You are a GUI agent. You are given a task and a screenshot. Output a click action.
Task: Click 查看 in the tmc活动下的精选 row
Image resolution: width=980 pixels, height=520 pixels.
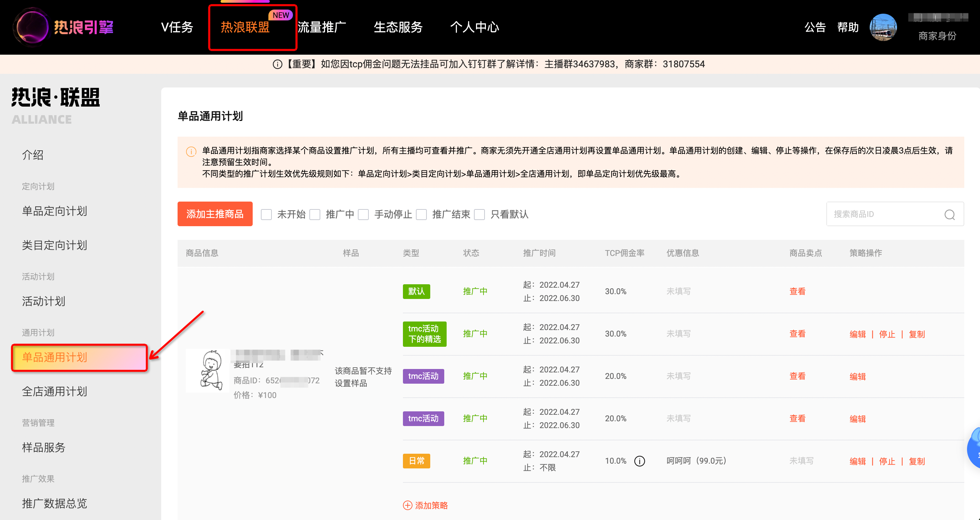(797, 333)
